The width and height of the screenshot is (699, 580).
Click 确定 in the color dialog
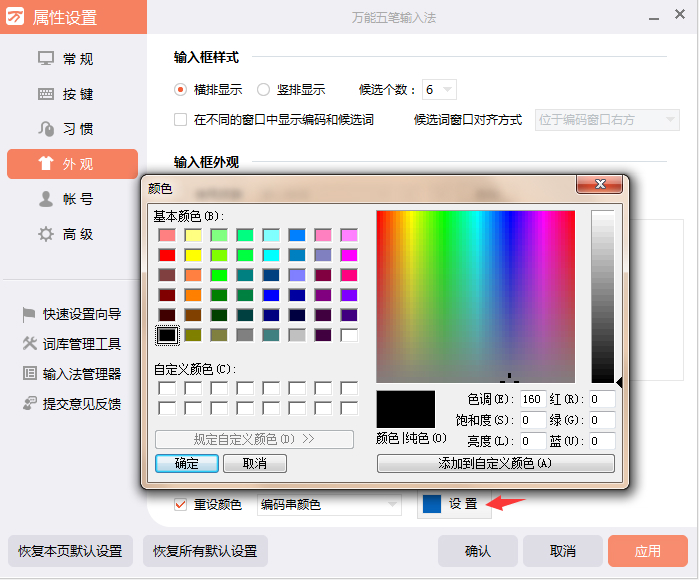187,463
